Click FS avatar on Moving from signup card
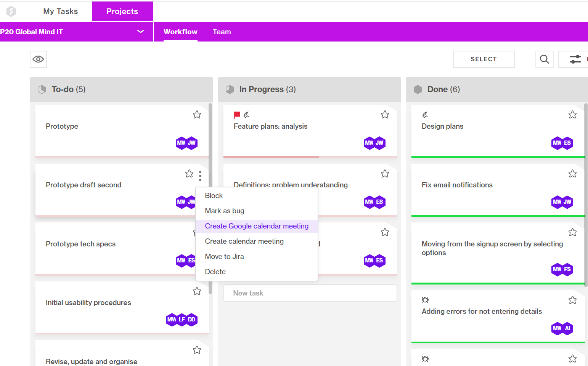588x366 pixels. click(567, 269)
